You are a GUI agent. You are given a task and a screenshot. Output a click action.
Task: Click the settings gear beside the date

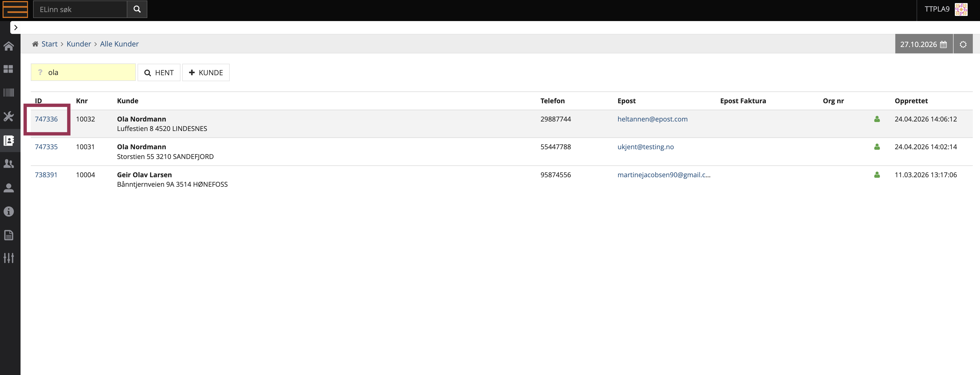[963, 44]
